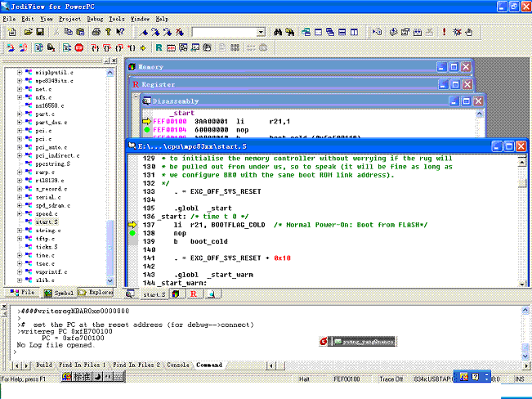Click the yellow arrow show-next-statement icon
Image resolution: width=532 pixels, height=399 pixels.
[x=143, y=48]
